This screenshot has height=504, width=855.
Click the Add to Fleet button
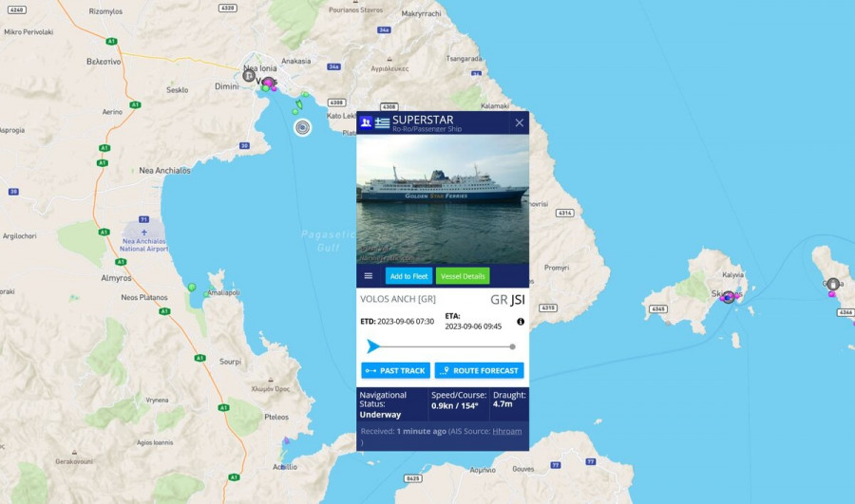click(408, 276)
